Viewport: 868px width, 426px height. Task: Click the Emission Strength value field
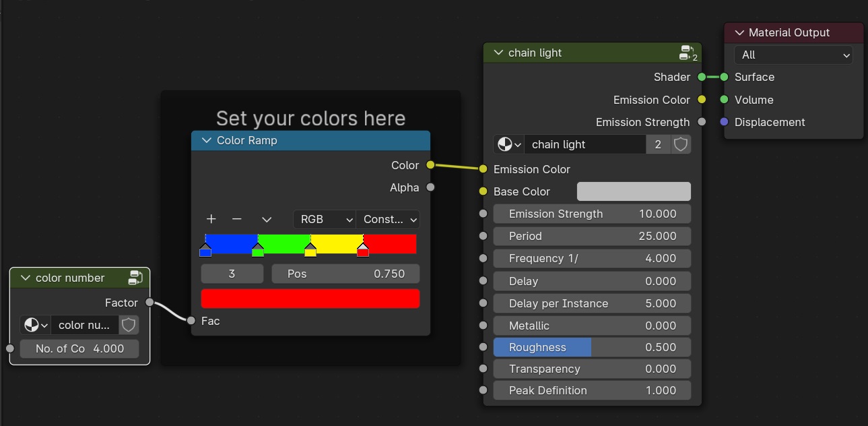592,214
